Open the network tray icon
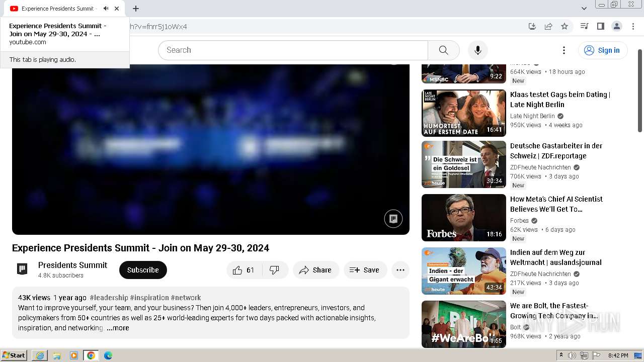The height and width of the screenshot is (362, 644). (x=584, y=355)
